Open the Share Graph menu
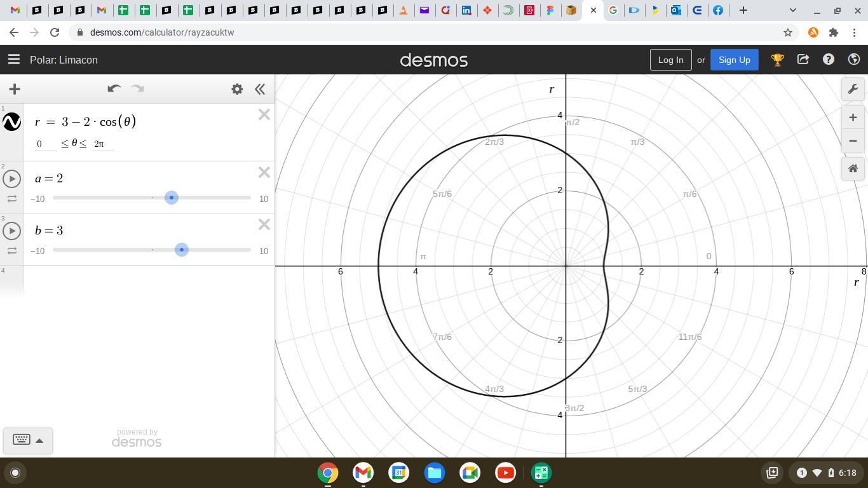Viewport: 868px width, 488px height. 803,59
